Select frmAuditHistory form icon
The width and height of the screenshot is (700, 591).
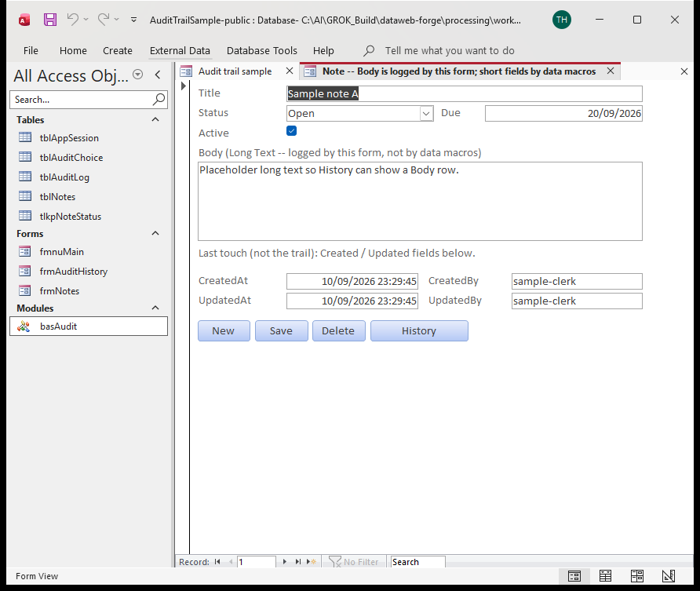pyautogui.click(x=25, y=271)
